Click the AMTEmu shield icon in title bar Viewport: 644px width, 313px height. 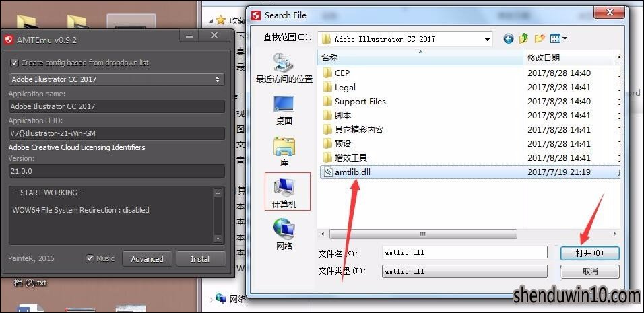(x=9, y=40)
